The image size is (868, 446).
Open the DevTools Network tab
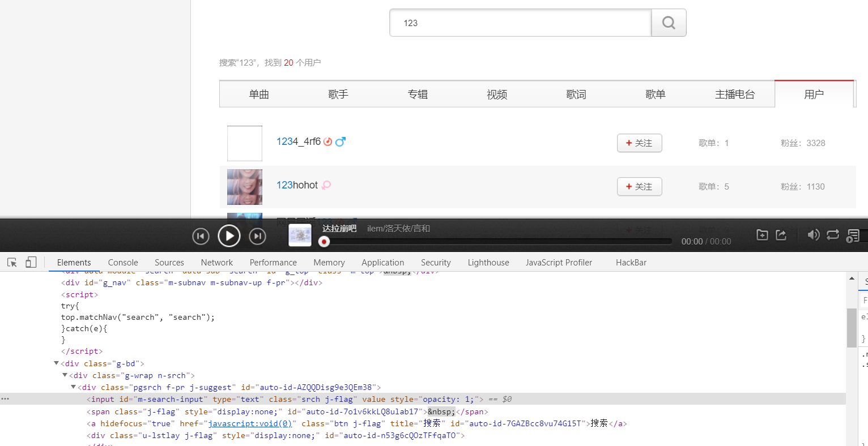pyautogui.click(x=217, y=263)
